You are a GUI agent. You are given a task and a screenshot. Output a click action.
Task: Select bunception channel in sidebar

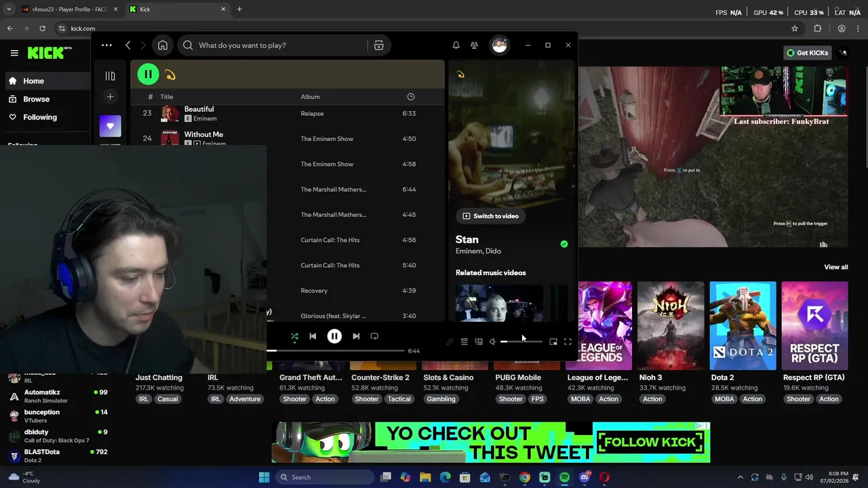click(57, 415)
